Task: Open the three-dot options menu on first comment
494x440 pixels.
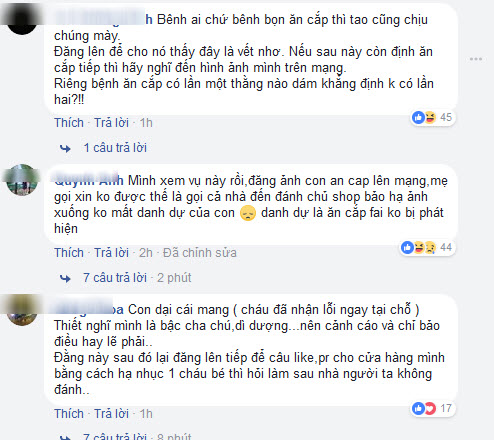Action: (x=476, y=59)
